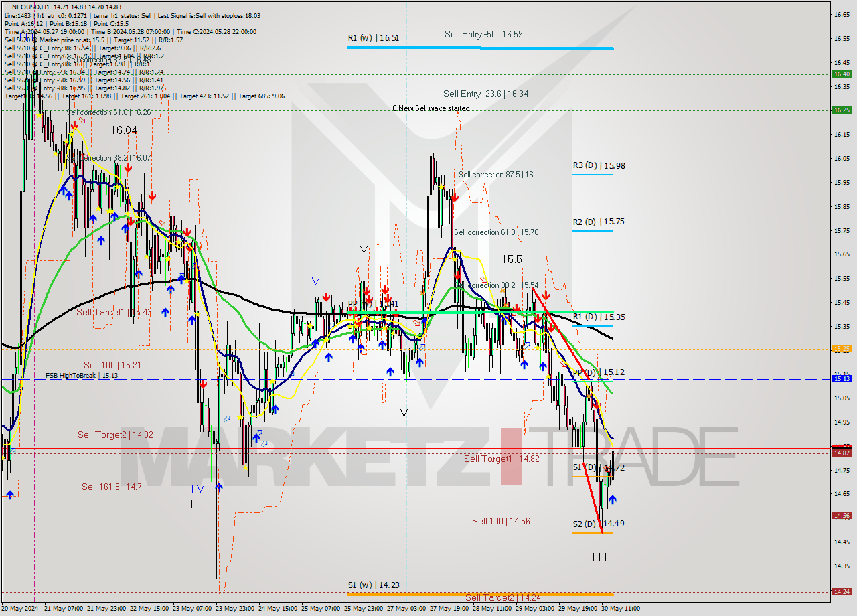The image size is (857, 616).
Task: Click the 'S1 (w) | 14.23' weekly support label
Action: [374, 585]
